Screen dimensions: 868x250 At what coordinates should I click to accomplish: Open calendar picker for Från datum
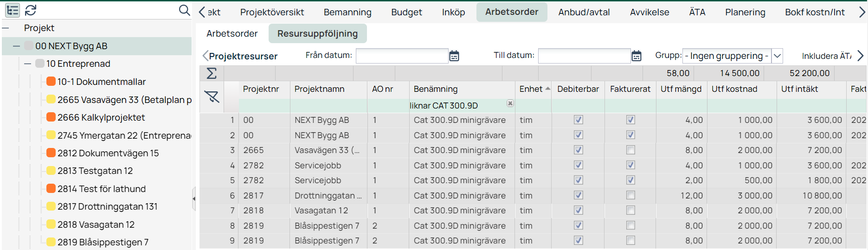point(454,56)
